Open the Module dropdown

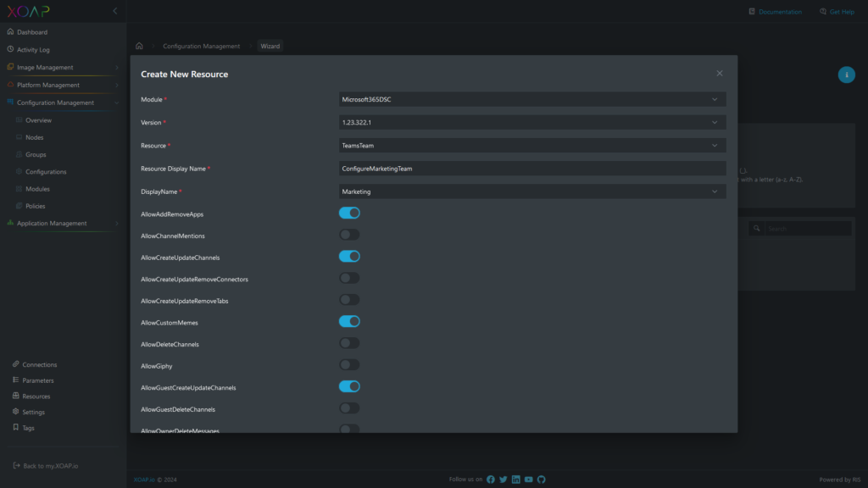click(x=532, y=100)
